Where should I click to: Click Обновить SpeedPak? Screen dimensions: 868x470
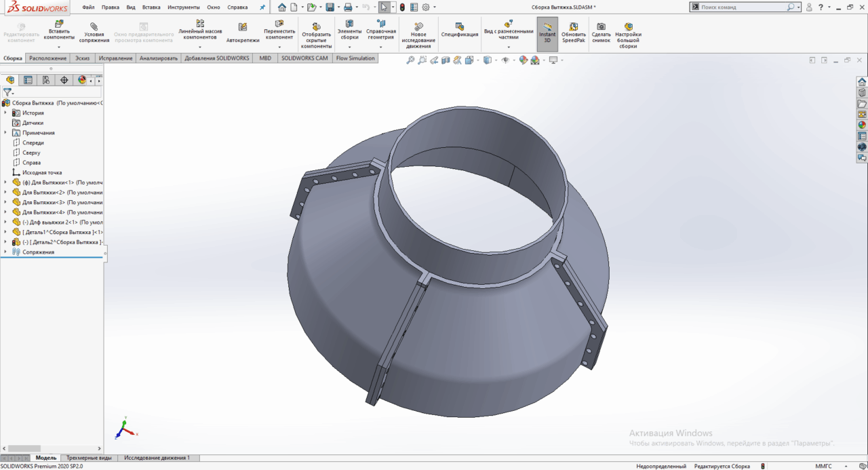(x=574, y=33)
